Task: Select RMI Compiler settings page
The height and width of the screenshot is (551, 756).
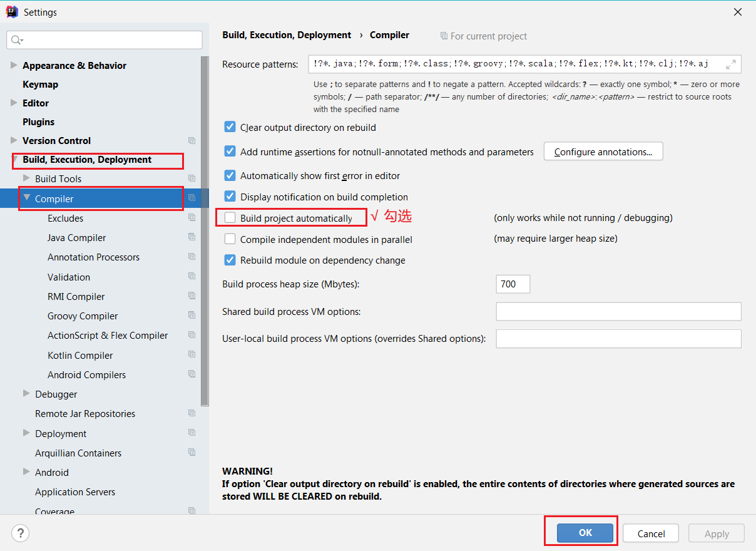Action: coord(76,296)
